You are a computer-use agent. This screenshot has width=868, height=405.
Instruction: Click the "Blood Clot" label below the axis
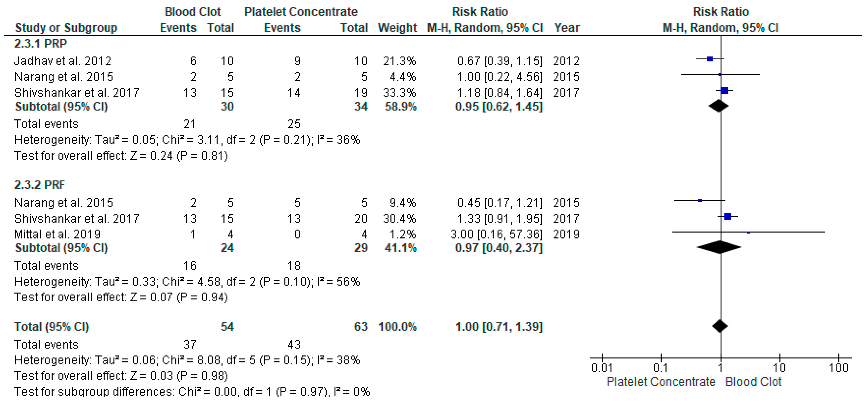(753, 382)
